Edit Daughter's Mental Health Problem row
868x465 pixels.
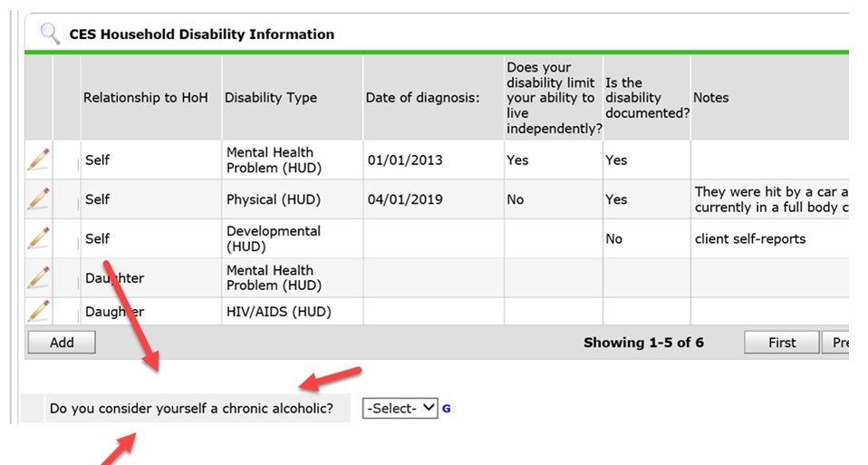(x=38, y=277)
